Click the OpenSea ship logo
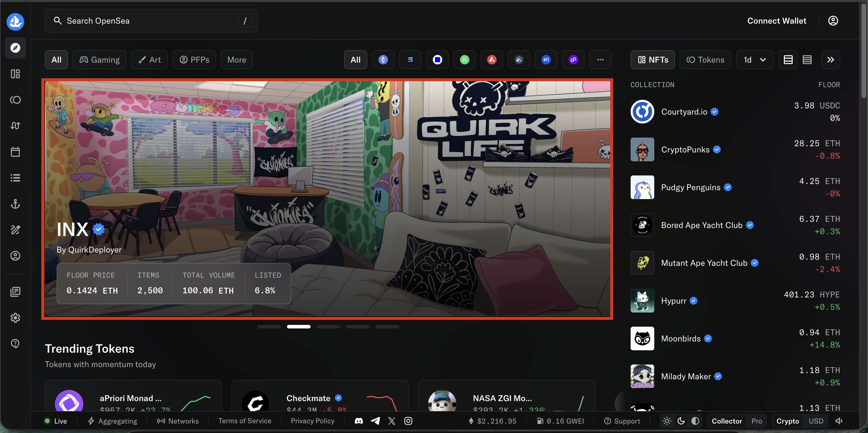 coord(15,22)
